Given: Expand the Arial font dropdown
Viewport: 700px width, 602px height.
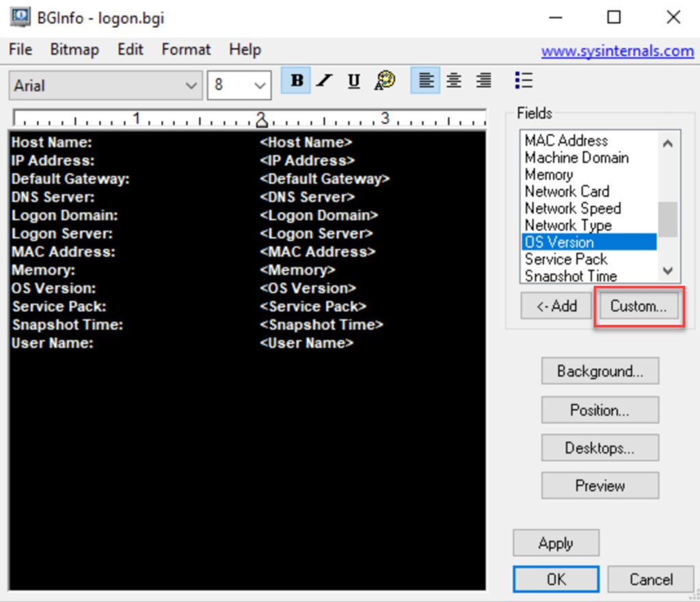Looking at the screenshot, I should pyautogui.click(x=191, y=86).
